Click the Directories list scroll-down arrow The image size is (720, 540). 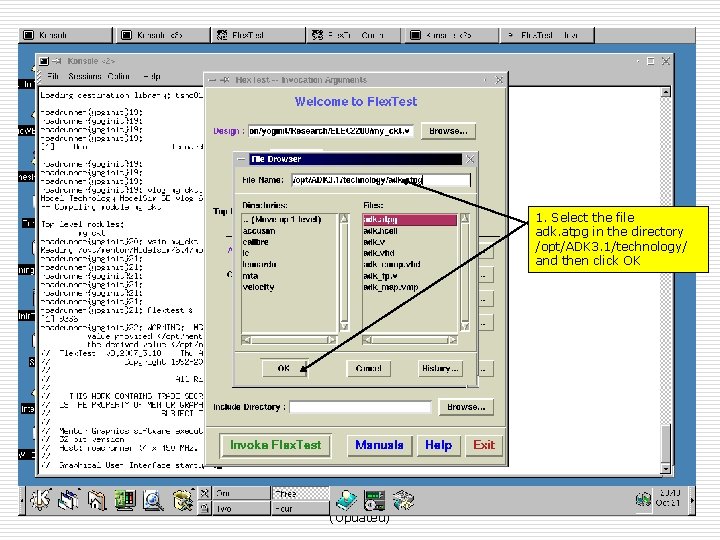click(344, 326)
